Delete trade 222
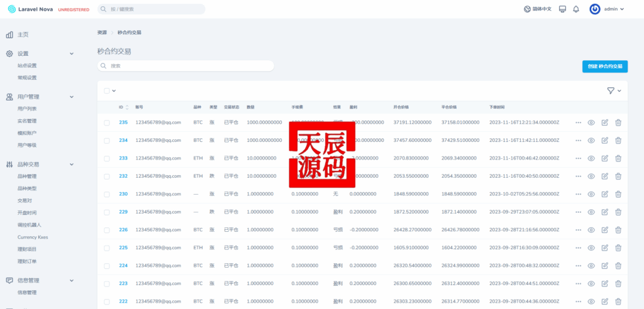Screen dimensions: 644x309 618,301
